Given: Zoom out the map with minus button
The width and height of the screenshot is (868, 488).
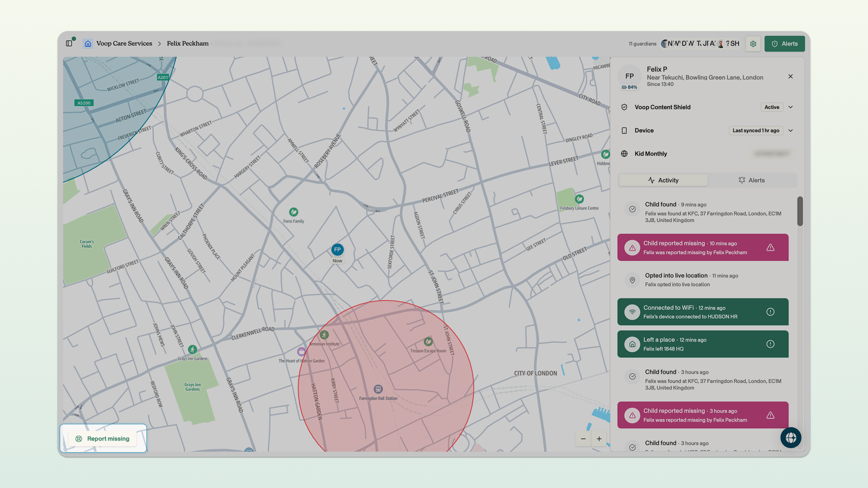Looking at the screenshot, I should click(x=583, y=439).
